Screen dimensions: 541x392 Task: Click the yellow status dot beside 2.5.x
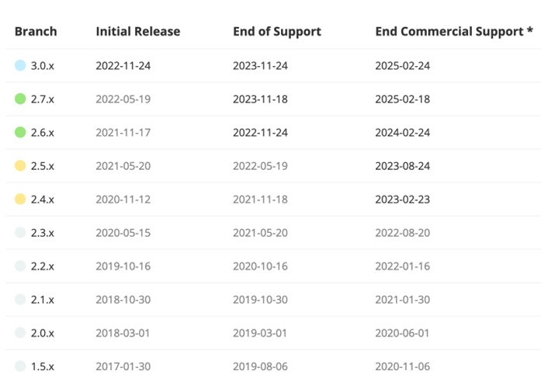click(20, 165)
